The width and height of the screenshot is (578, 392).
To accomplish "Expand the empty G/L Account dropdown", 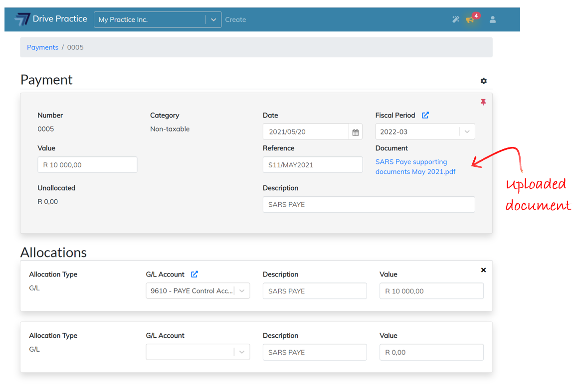I will 242,352.
